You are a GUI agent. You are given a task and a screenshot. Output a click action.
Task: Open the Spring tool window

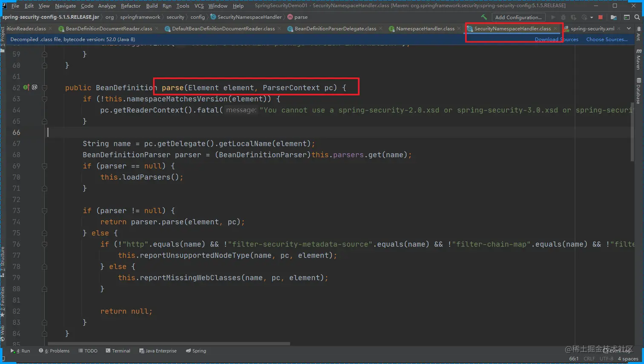point(196,351)
